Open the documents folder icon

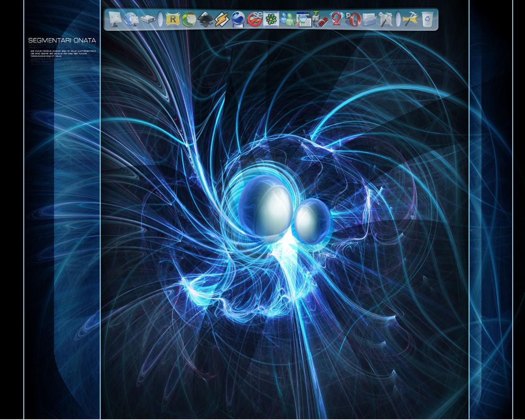tap(369, 19)
